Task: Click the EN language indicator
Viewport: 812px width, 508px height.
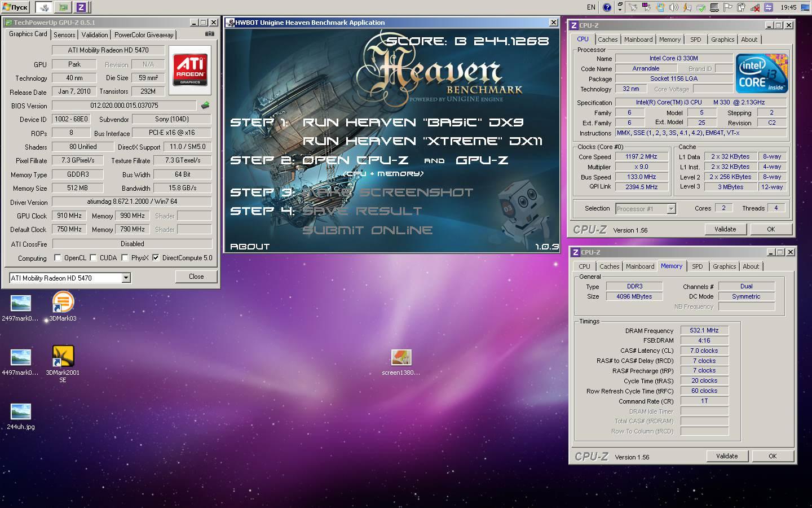Action: pos(591,7)
